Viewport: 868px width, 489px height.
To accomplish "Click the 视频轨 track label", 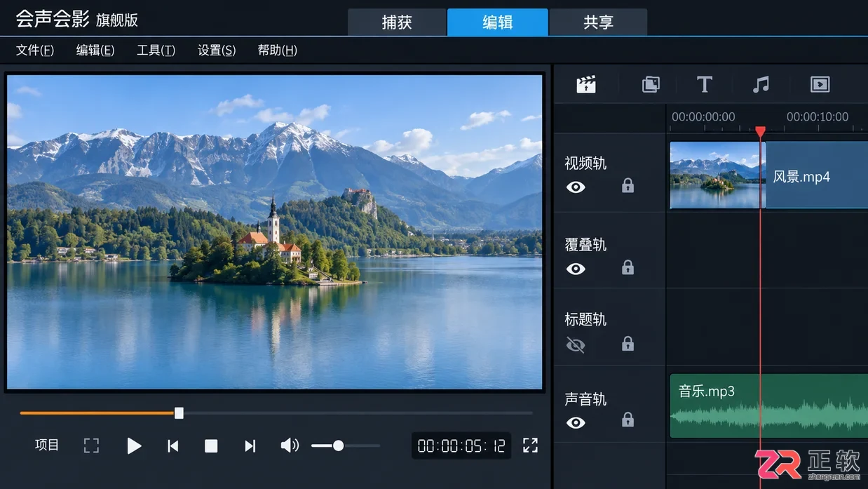I will (x=585, y=163).
